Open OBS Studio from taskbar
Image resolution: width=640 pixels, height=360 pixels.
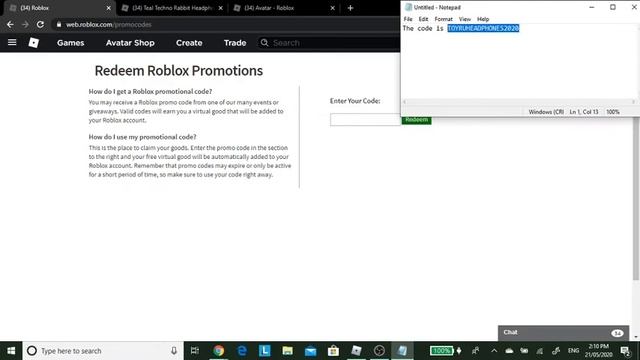tap(379, 351)
